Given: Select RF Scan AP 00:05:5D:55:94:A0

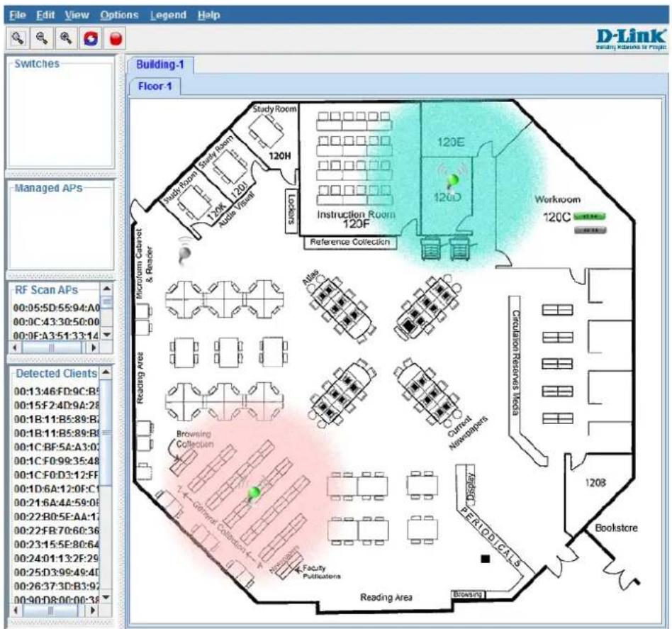Looking at the screenshot, I should 56,308.
